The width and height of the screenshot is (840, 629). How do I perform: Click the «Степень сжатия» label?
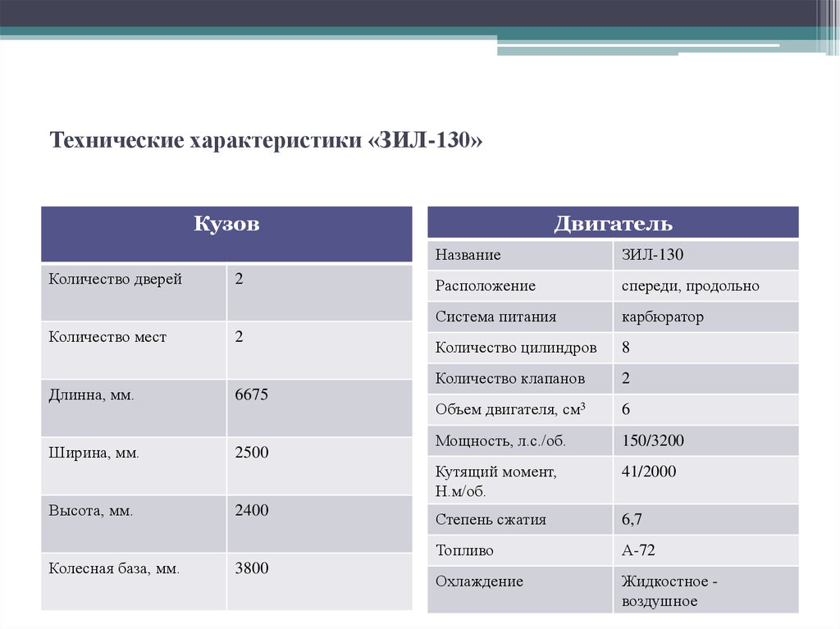(x=491, y=519)
